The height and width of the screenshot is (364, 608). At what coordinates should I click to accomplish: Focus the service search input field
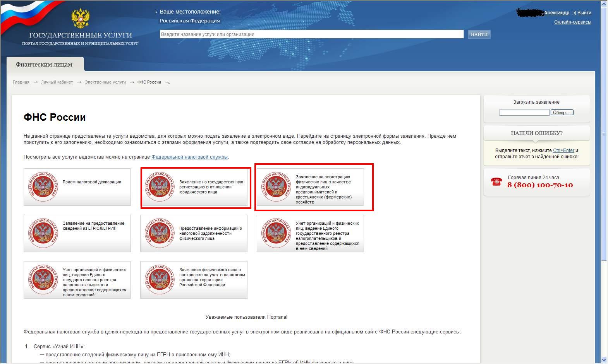click(312, 34)
